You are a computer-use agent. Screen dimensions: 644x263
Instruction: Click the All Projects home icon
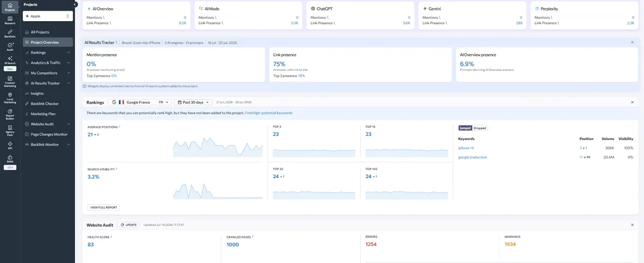pos(26,32)
